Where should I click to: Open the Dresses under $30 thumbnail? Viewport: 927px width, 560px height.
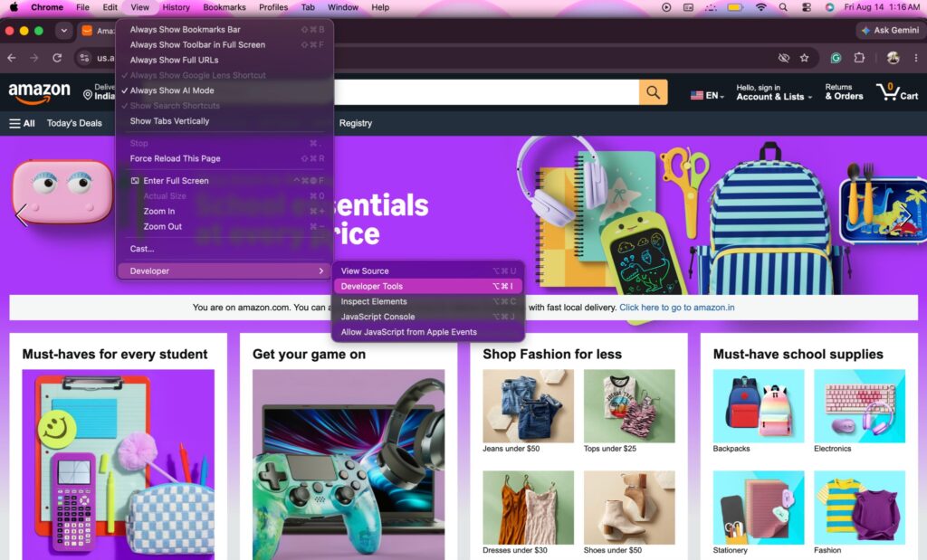[x=528, y=508]
